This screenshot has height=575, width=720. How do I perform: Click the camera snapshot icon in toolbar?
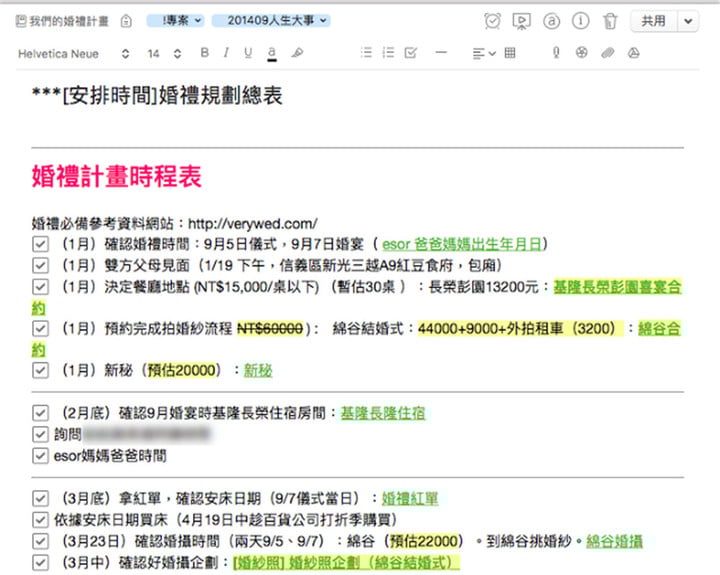pos(581,53)
